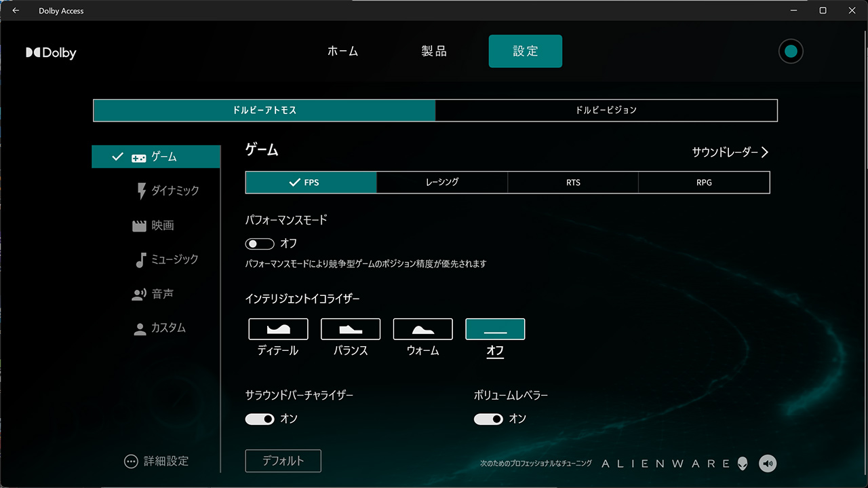Open the ミュージック profile label

[175, 260]
